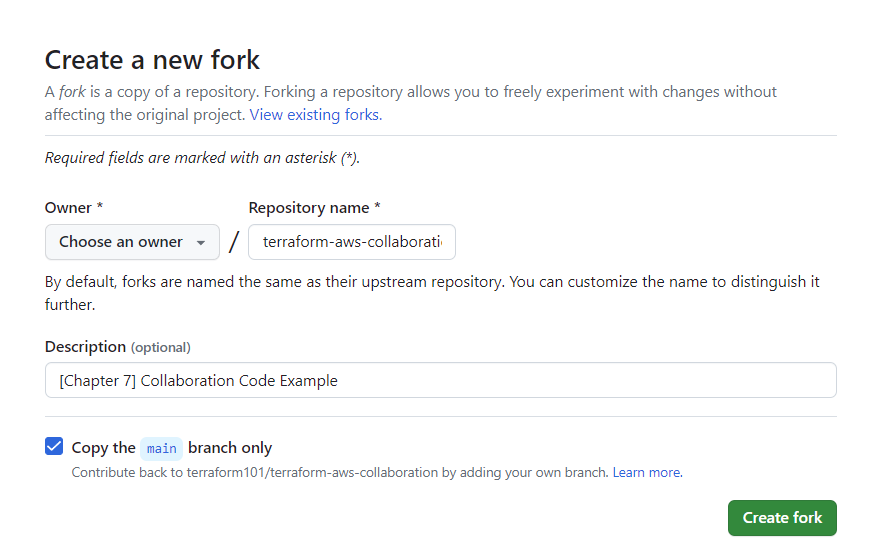This screenshot has height=560, width=882.
Task: Click the Repository name input field
Action: pyautogui.click(x=351, y=242)
